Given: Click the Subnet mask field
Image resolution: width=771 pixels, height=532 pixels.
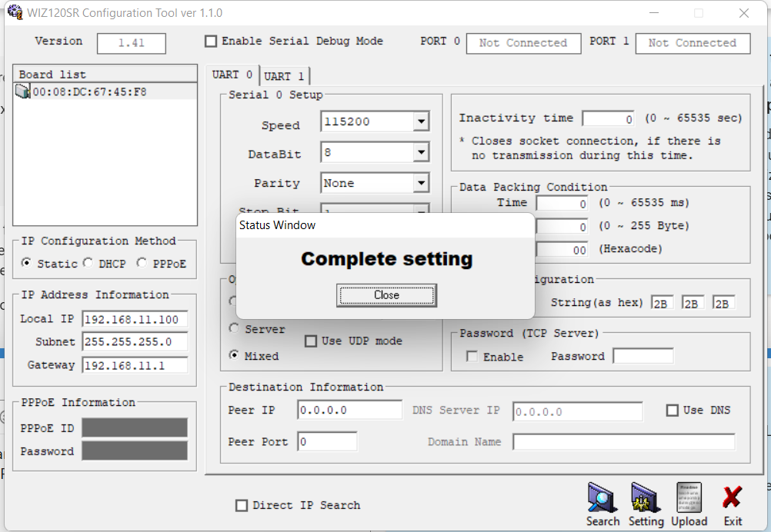Looking at the screenshot, I should click(x=135, y=342).
